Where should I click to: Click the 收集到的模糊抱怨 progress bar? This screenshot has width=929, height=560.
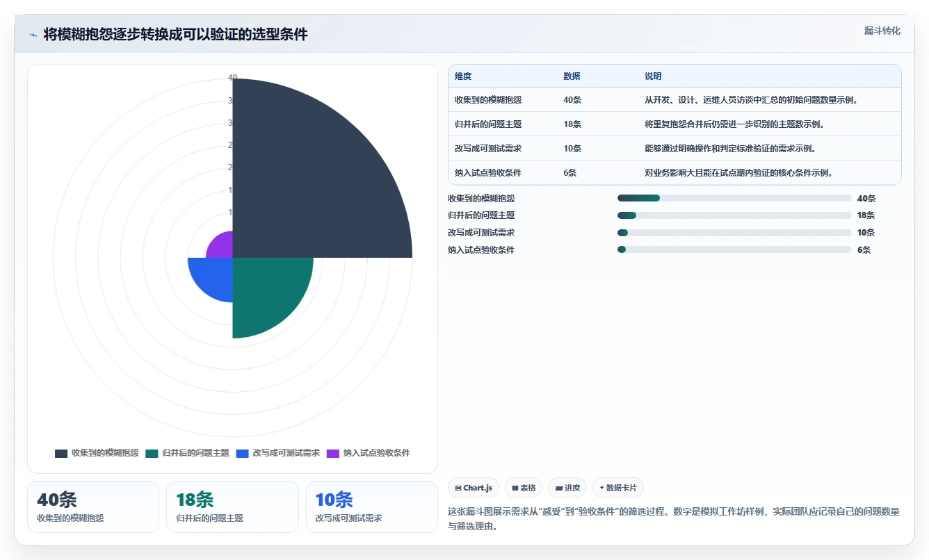734,198
